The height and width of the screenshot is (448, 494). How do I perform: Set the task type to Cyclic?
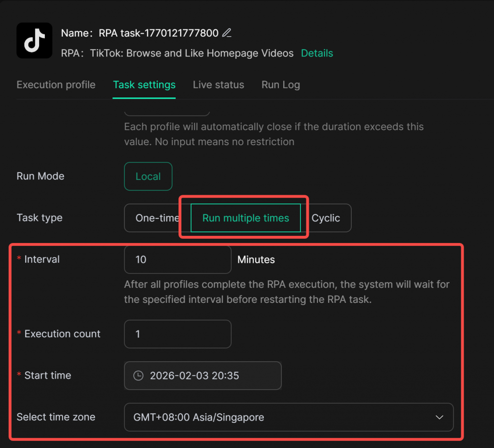(x=327, y=218)
